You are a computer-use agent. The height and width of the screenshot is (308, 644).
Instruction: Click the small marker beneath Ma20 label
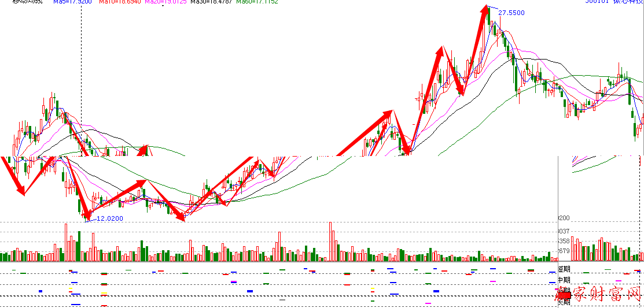[164, 7]
